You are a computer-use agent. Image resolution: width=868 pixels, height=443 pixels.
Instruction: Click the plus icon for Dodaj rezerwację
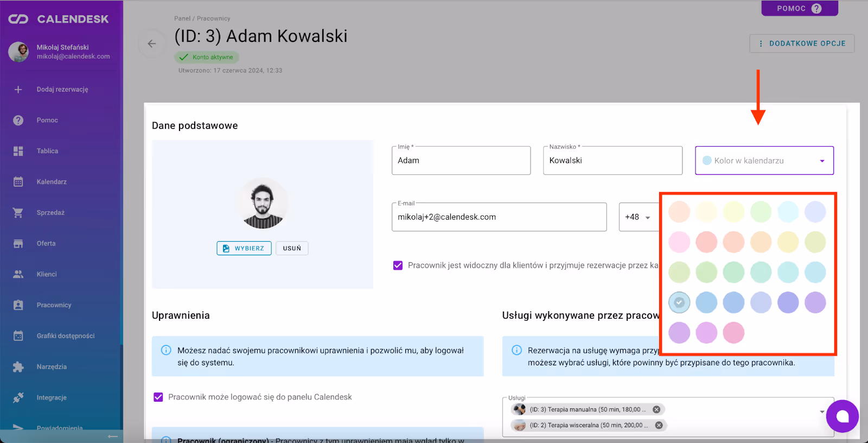tap(18, 90)
